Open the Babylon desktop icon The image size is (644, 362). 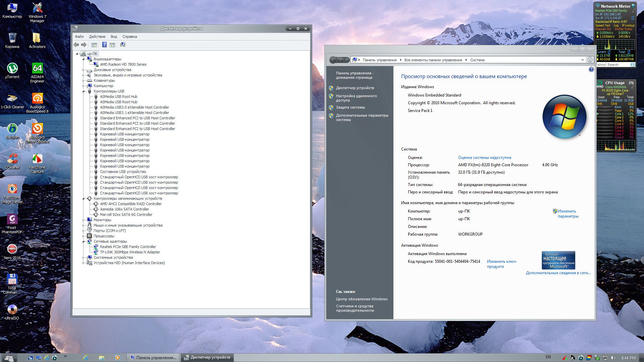point(12,131)
